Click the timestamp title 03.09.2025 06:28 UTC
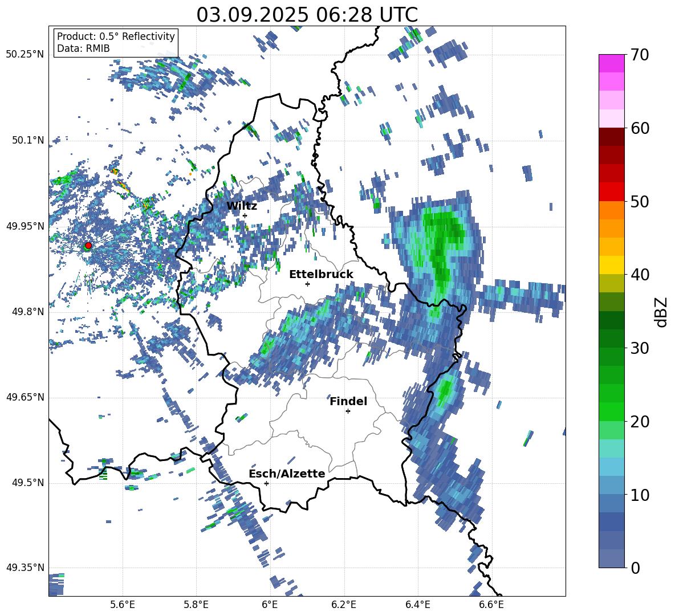 [x=307, y=15]
